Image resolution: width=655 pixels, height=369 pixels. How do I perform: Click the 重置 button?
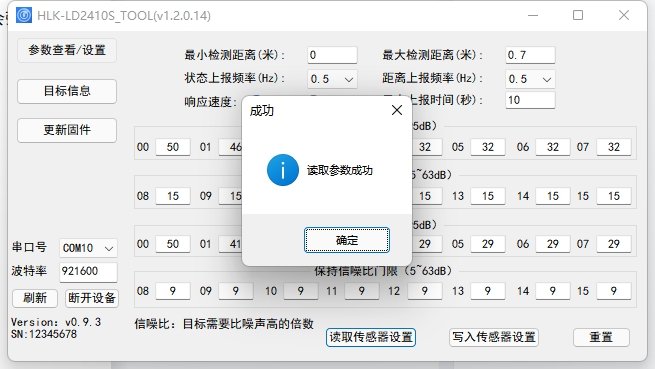601,337
